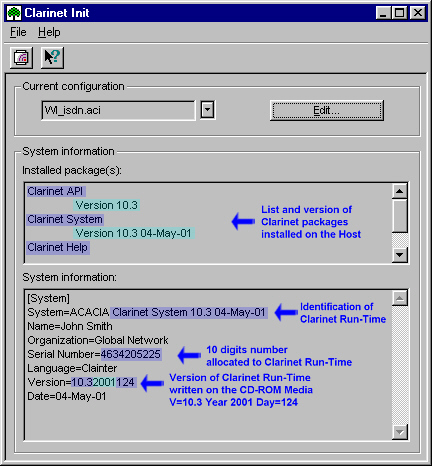432x466 pixels.
Task: Click the Organization=Global Network line
Action: (98, 340)
